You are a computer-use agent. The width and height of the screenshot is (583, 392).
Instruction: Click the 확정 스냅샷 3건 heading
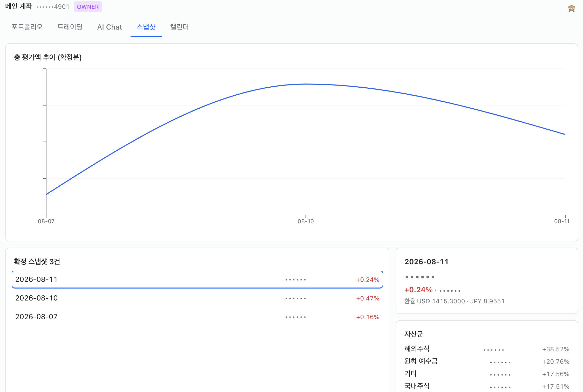tap(37, 261)
